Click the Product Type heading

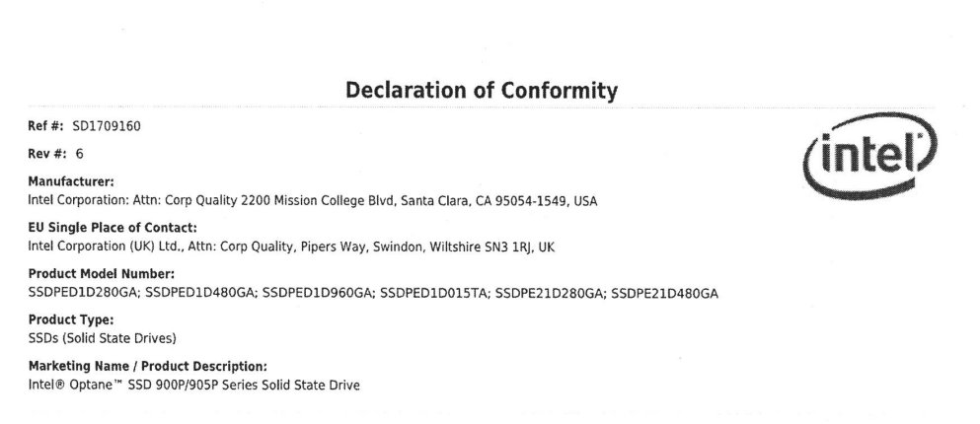71,319
